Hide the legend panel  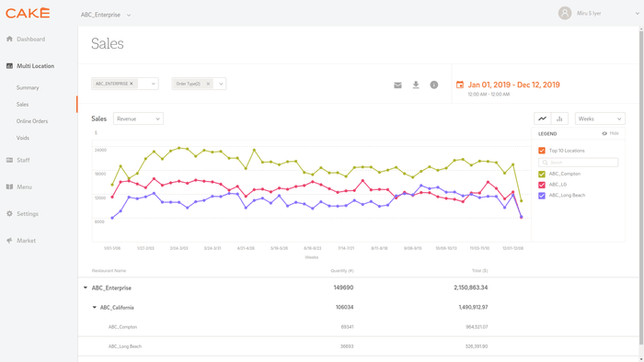point(610,133)
